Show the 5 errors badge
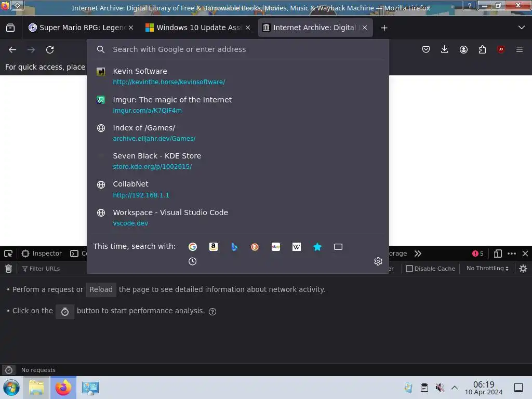The width and height of the screenshot is (532, 399). (x=478, y=254)
